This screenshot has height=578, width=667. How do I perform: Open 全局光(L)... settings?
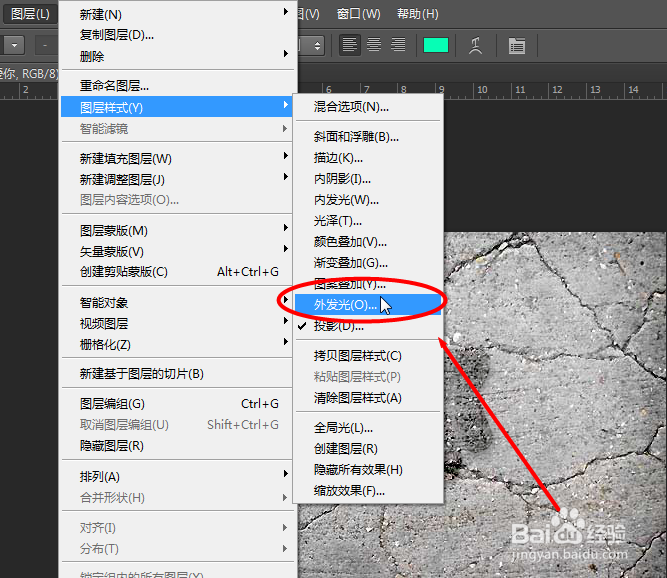point(368,427)
